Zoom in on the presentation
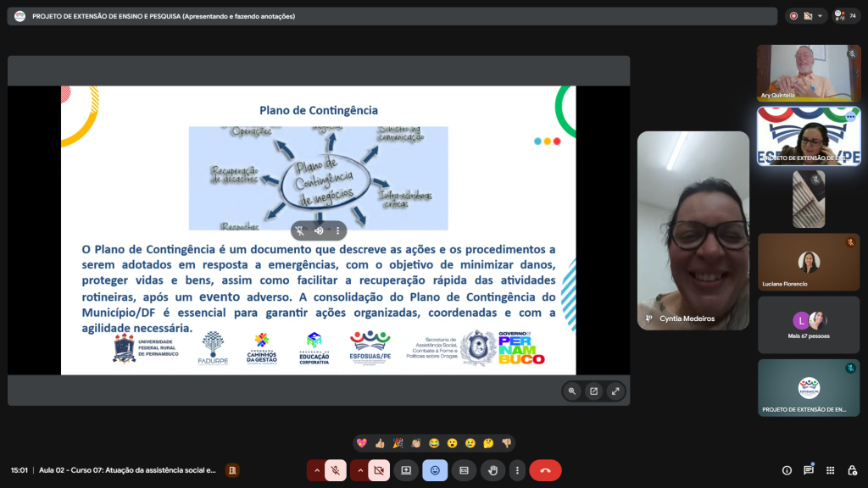The height and width of the screenshot is (488, 868). [572, 391]
